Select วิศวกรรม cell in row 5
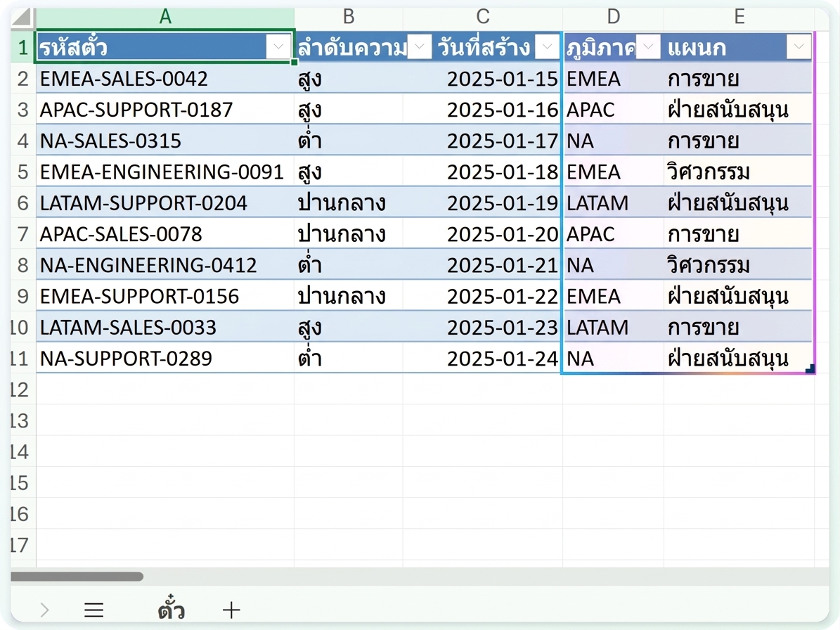The height and width of the screenshot is (630, 840). pos(739,172)
